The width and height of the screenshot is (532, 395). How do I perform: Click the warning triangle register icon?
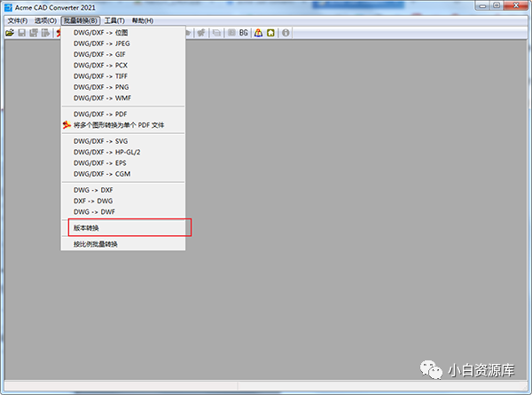259,33
